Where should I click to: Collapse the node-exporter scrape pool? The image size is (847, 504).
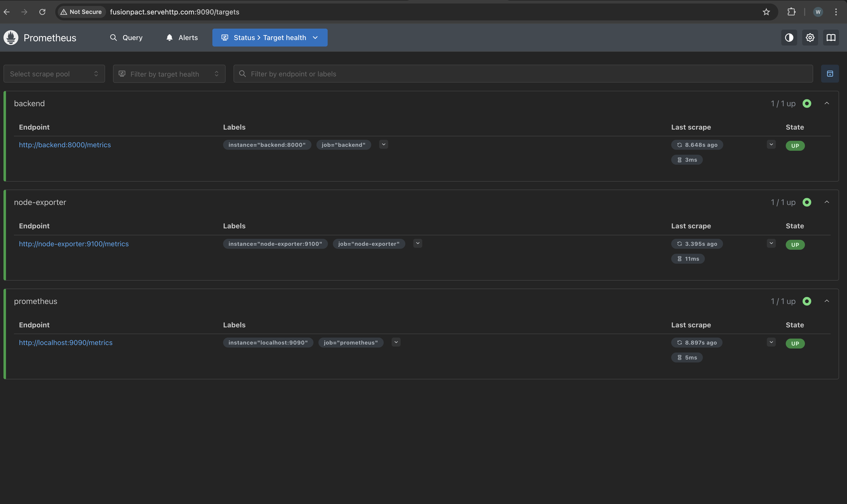[x=827, y=202]
